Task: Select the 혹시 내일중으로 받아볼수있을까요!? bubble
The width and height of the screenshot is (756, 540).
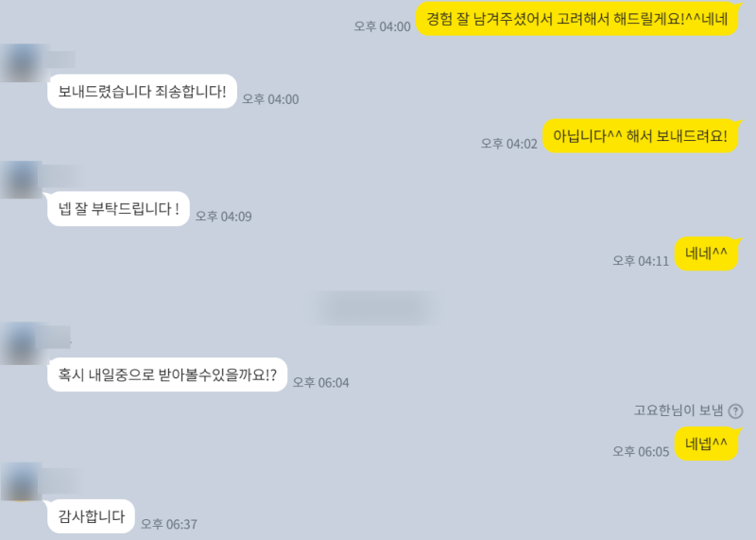Action: pyautogui.click(x=167, y=375)
